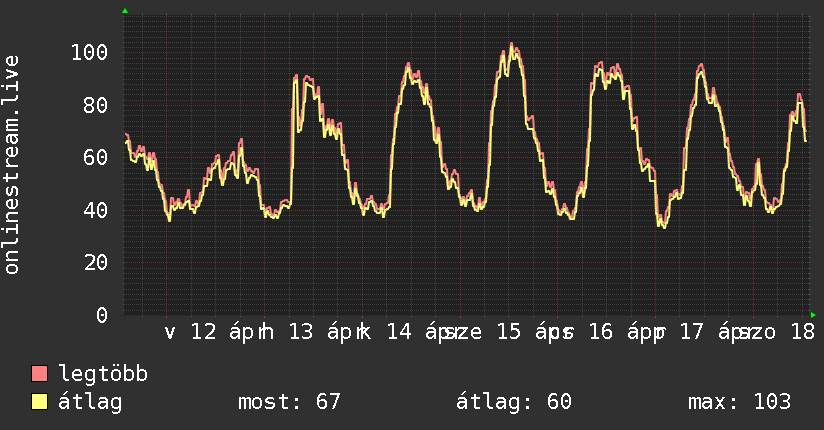This screenshot has width=824, height=430.
Task: Click the highest peak of the graph on 15 ápr
Action: 511,45
